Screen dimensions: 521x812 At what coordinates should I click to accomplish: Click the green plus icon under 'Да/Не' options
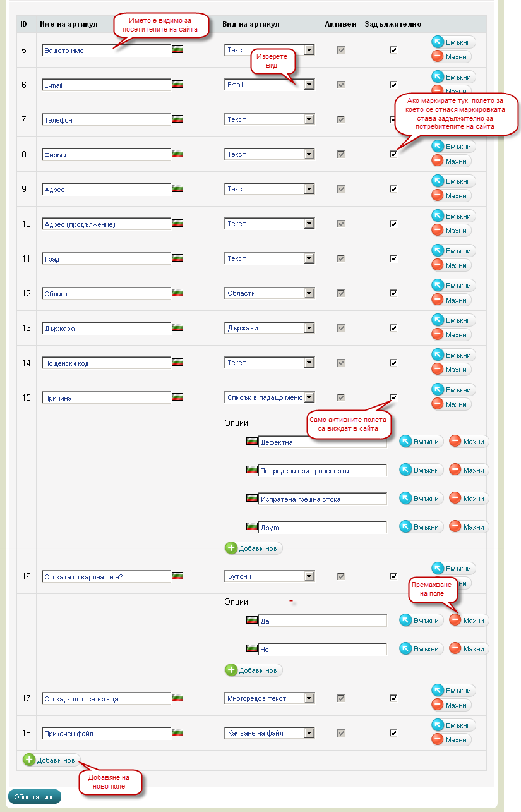232,670
